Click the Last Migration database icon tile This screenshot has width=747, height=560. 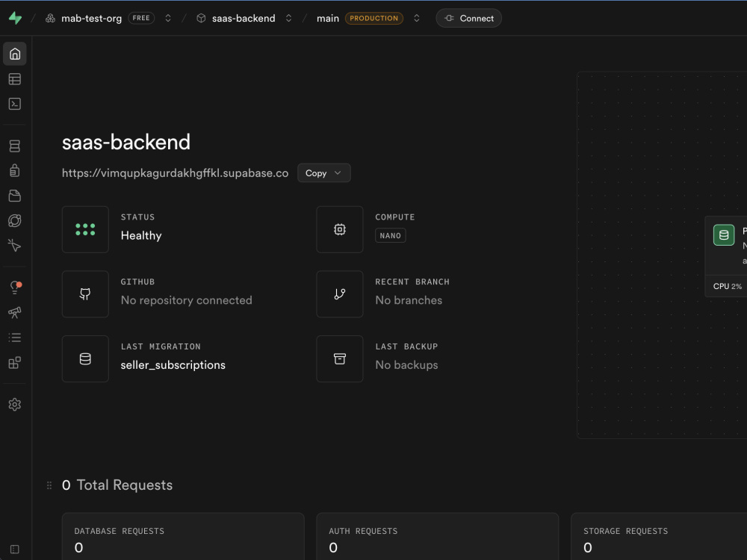point(85,359)
